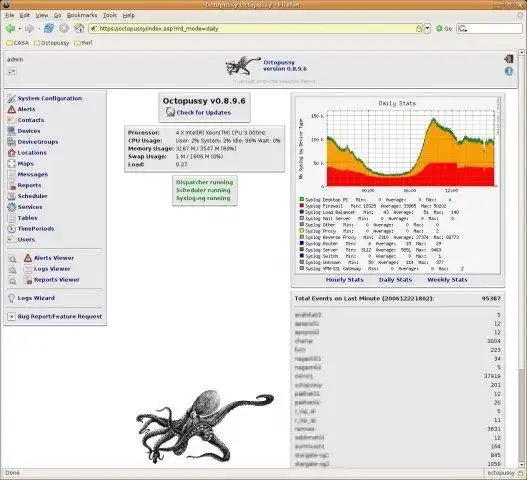
Task: Show Weekly Stats graph
Action: coord(447,280)
